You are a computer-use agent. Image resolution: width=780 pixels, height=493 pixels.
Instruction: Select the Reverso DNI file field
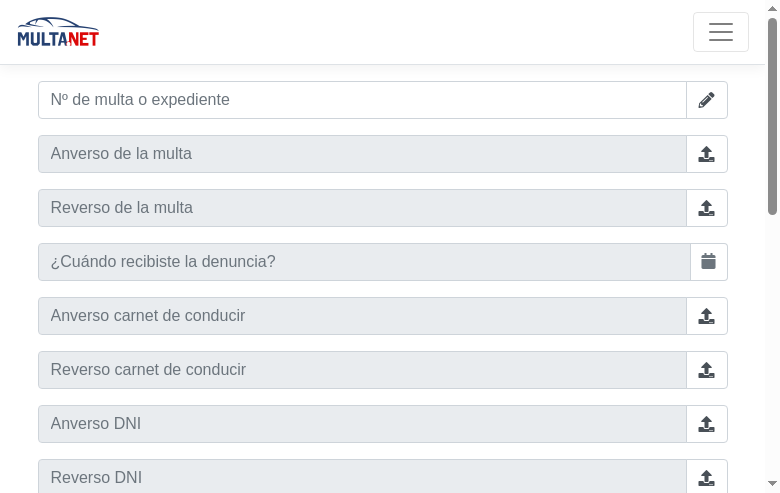[362, 477]
